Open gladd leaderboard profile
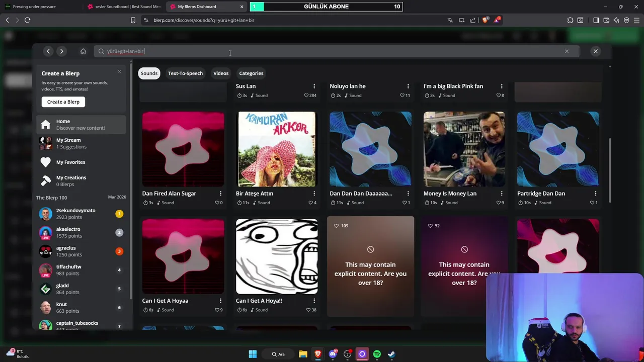The width and height of the screenshot is (644, 362). click(82, 289)
